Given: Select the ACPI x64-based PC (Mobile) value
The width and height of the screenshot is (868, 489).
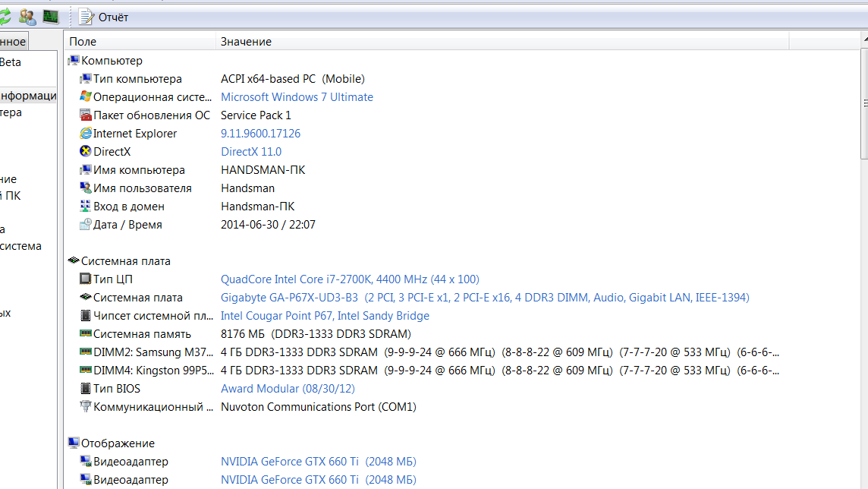Looking at the screenshot, I should point(293,79).
